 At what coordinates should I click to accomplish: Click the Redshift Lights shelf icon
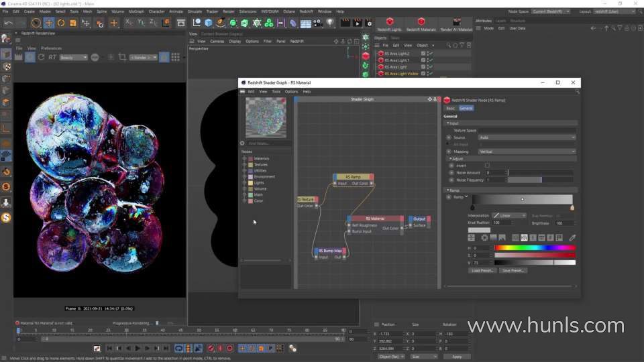pos(389,22)
